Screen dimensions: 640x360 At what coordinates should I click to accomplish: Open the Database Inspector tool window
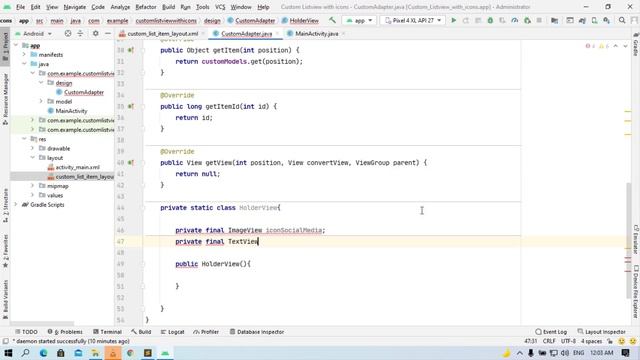coord(257,332)
